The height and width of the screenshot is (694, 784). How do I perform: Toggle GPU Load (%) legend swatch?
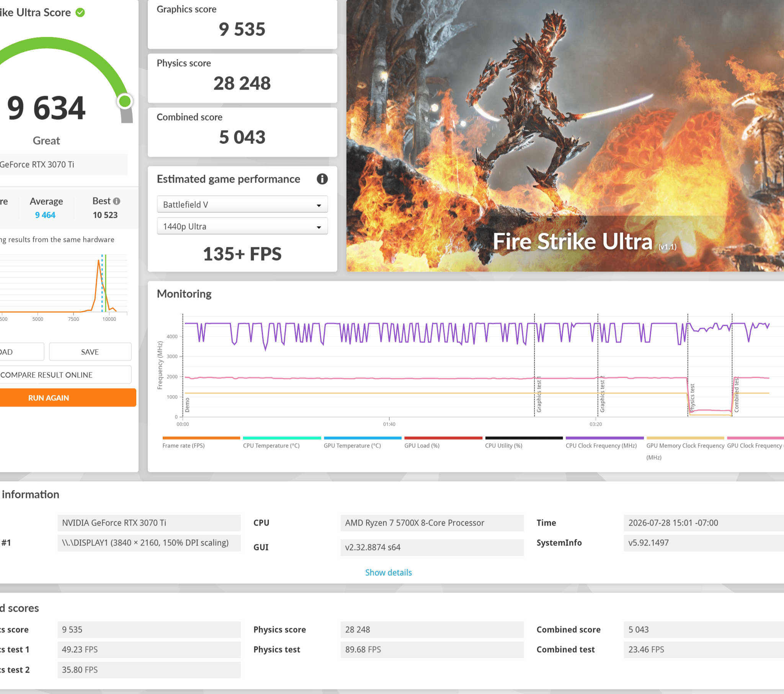[x=443, y=438]
